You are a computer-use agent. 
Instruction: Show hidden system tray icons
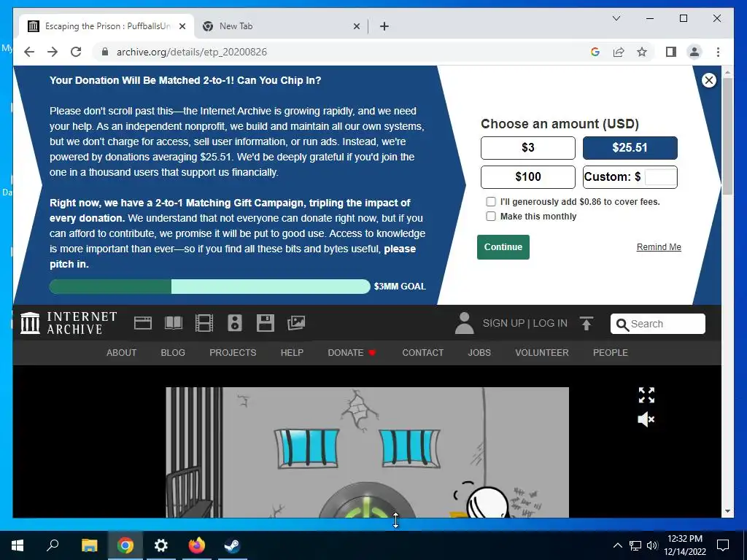coord(617,545)
